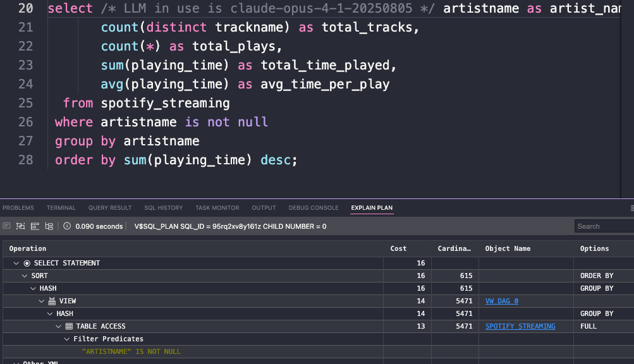Open the VW_DAG_0 object link
Viewport: 634px width, 364px height.
(x=501, y=301)
